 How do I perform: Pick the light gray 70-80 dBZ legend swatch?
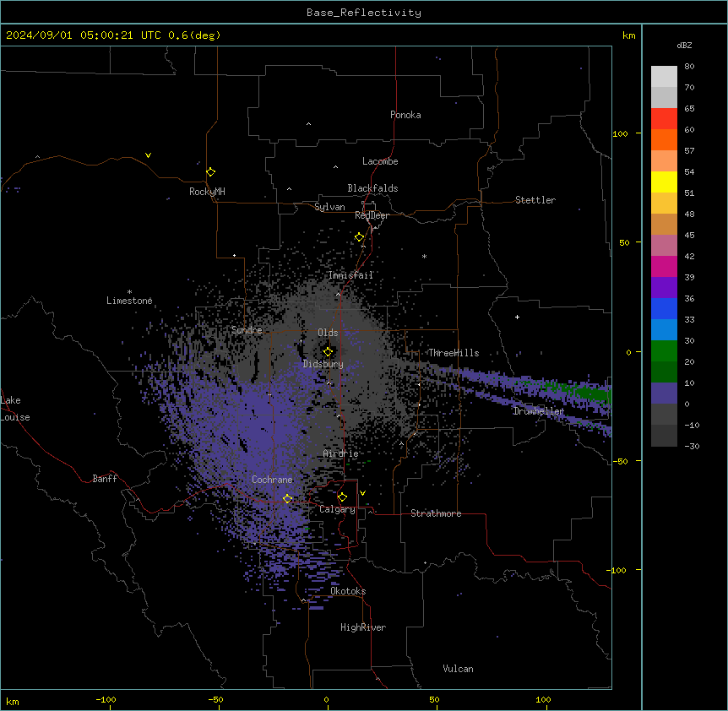click(664, 77)
